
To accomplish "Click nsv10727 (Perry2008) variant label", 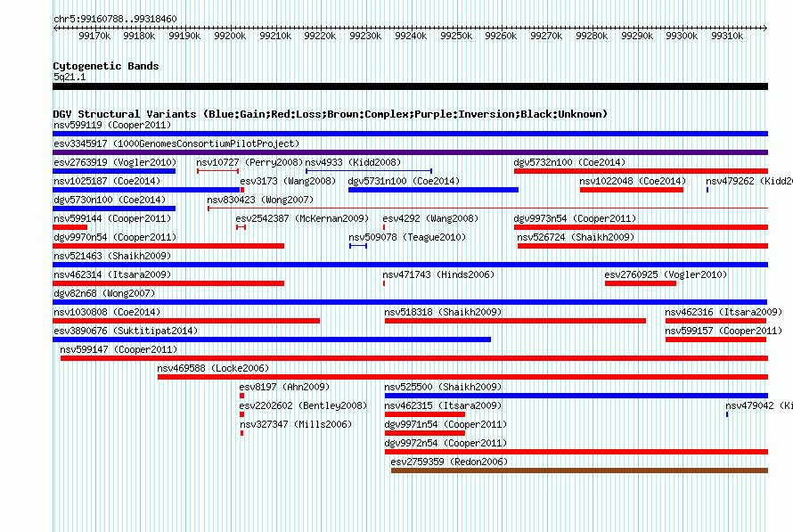I will tap(249, 162).
